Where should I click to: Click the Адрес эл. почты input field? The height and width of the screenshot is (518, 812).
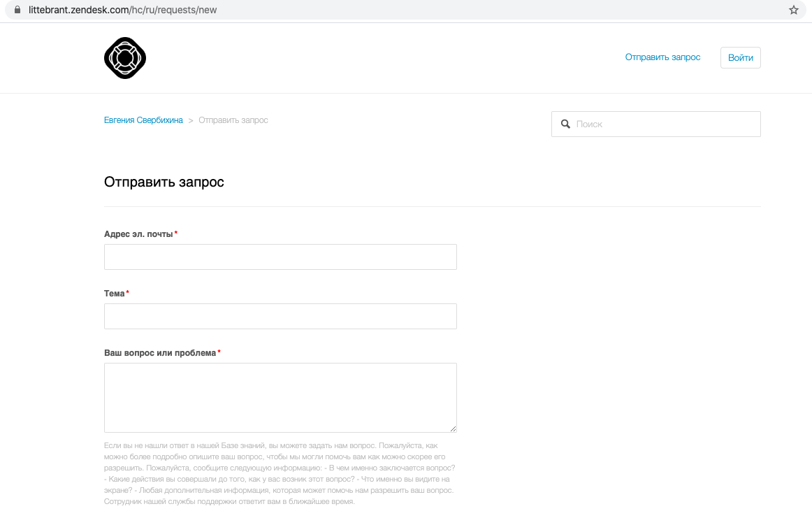(280, 257)
